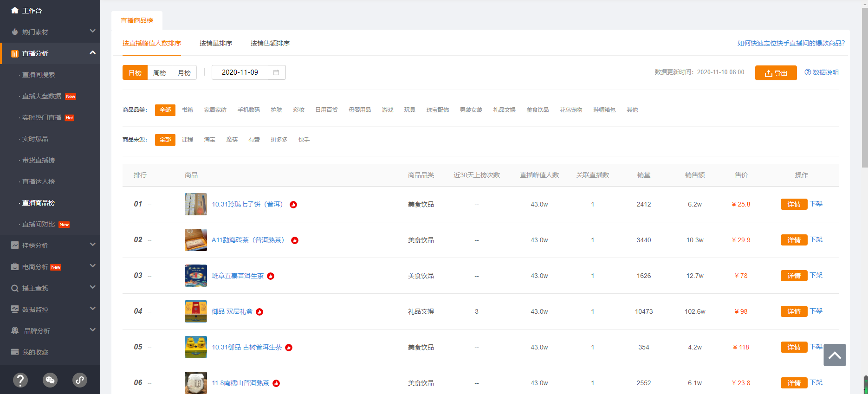
Task: Open product thumbnail for 班章五寨普洱生茶
Action: (196, 276)
